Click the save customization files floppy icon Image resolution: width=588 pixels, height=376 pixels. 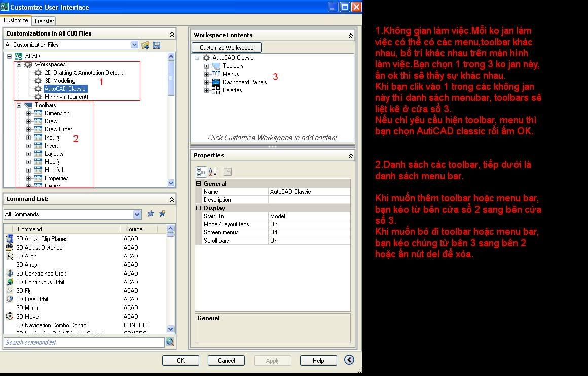click(157, 45)
